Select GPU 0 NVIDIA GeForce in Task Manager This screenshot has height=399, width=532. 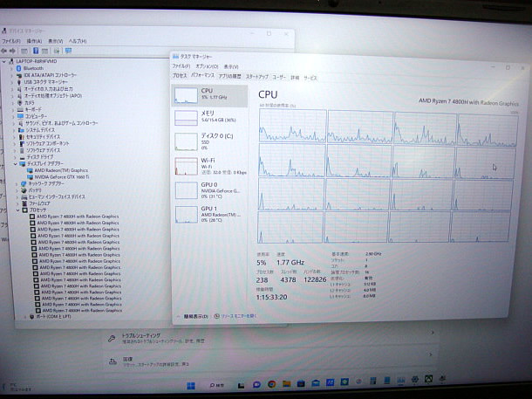(210, 190)
